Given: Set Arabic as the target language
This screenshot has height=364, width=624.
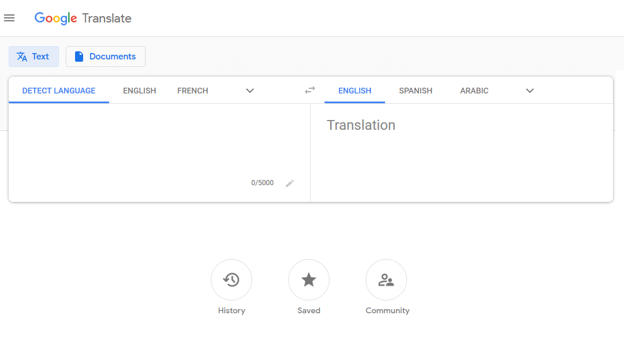Looking at the screenshot, I should click(474, 91).
